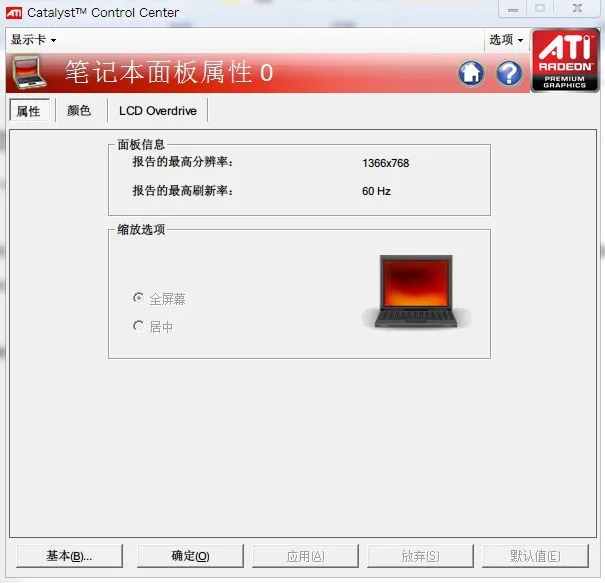Click the notebook panel icon in red header
The height and width of the screenshot is (583, 605).
(x=29, y=73)
